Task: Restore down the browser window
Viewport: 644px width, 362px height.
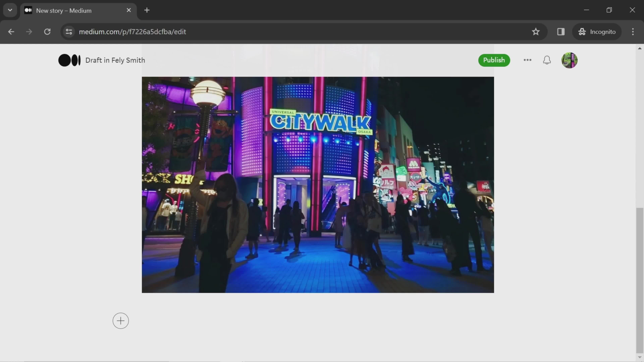Action: [x=609, y=10]
